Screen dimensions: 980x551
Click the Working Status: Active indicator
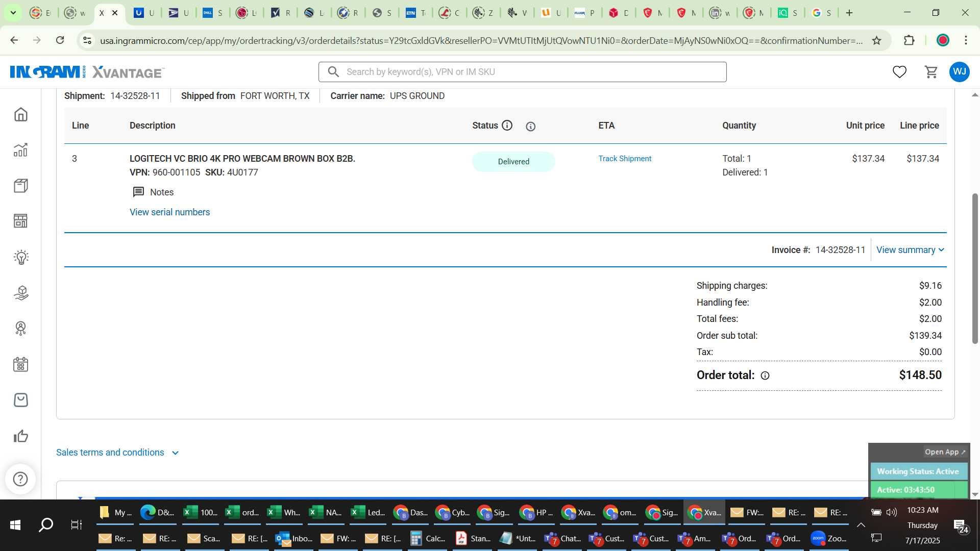click(x=918, y=471)
